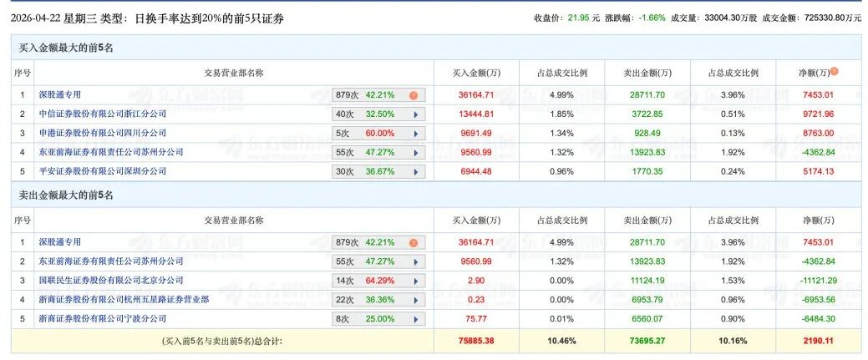Expand arrow for 浙商证券宁波分公司 stats
This screenshot has width=868, height=360.
(x=415, y=319)
